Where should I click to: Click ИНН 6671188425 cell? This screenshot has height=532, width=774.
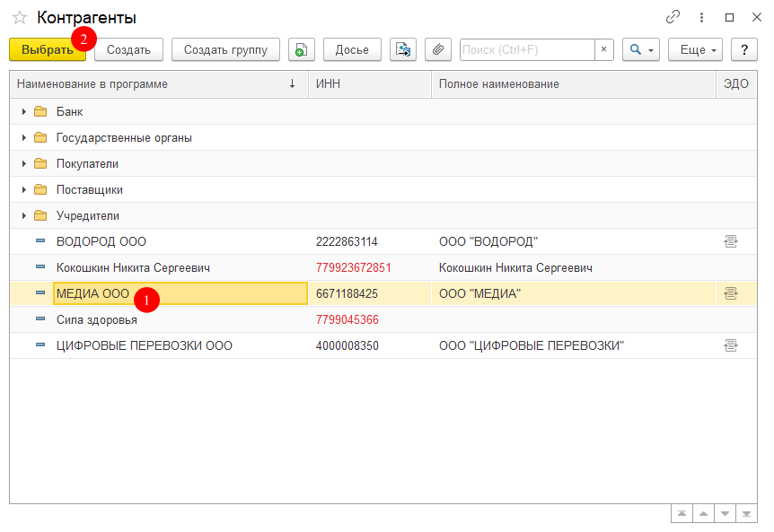point(370,294)
